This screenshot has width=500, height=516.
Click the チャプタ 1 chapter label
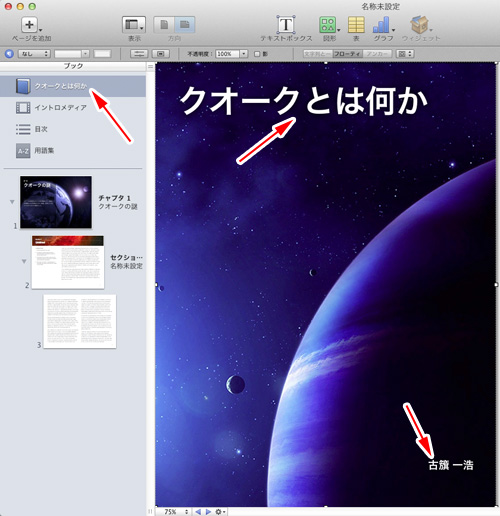(114, 198)
